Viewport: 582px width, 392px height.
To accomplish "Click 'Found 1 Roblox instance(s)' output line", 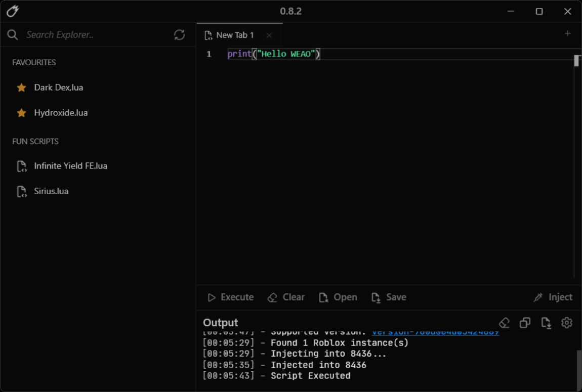I will click(x=306, y=343).
